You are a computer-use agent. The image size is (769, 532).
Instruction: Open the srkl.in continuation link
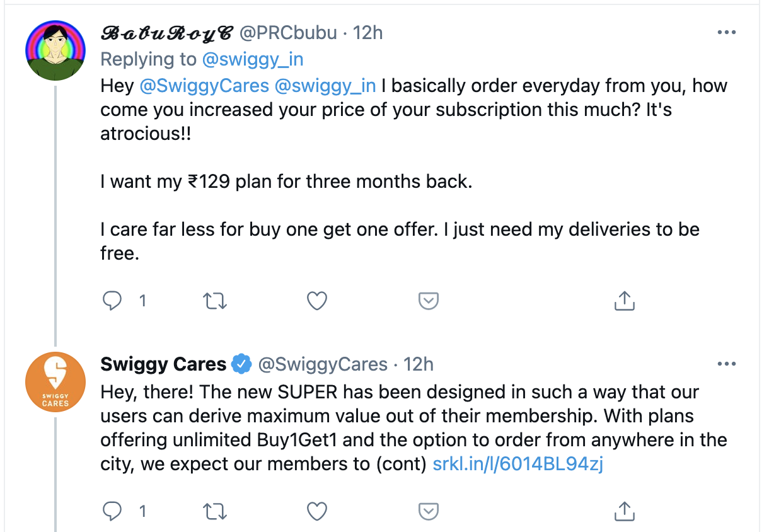click(518, 465)
